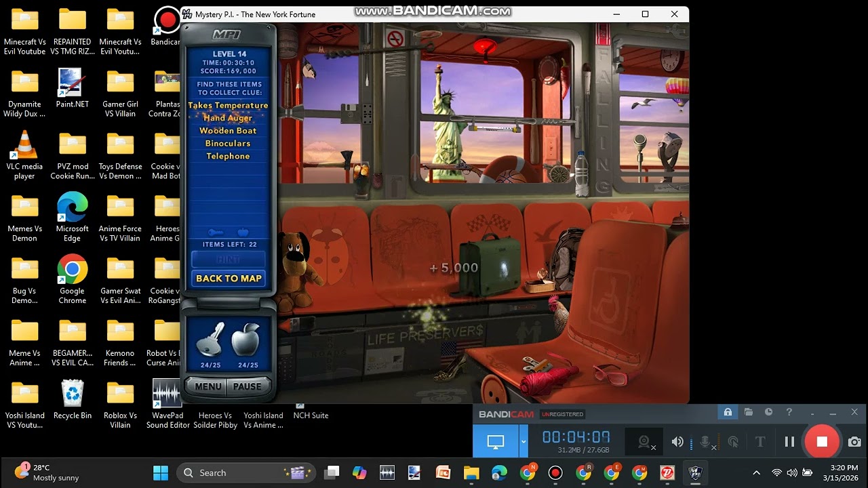Click "Wooden Boat" in the item list
The image size is (868, 488).
coord(228,131)
